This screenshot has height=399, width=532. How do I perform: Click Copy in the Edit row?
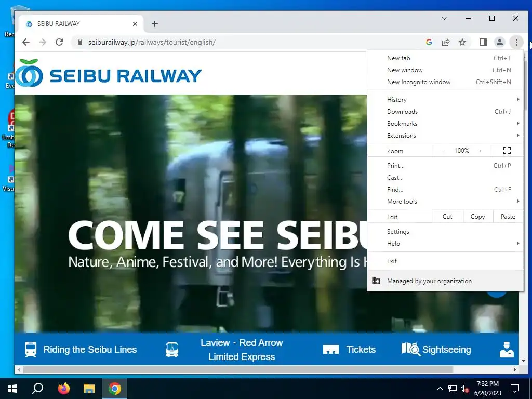click(x=478, y=217)
